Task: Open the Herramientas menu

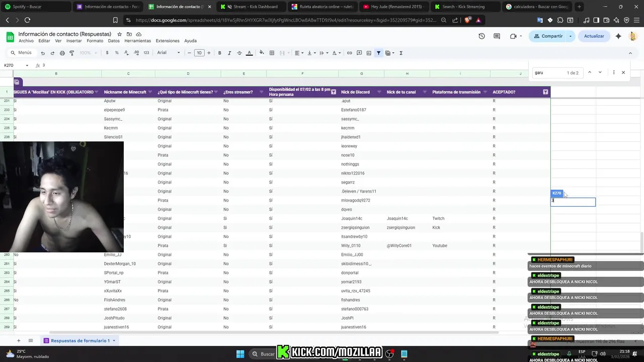Action: pos(137,41)
